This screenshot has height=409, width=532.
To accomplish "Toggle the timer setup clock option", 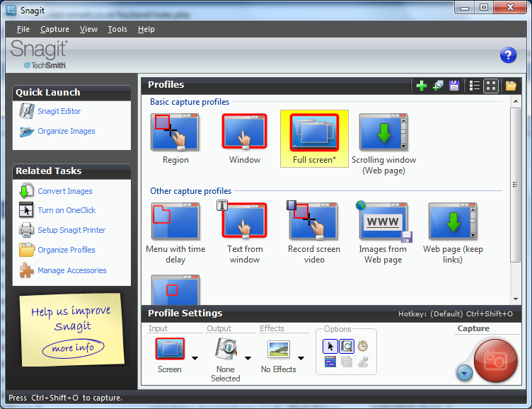I will [363, 346].
